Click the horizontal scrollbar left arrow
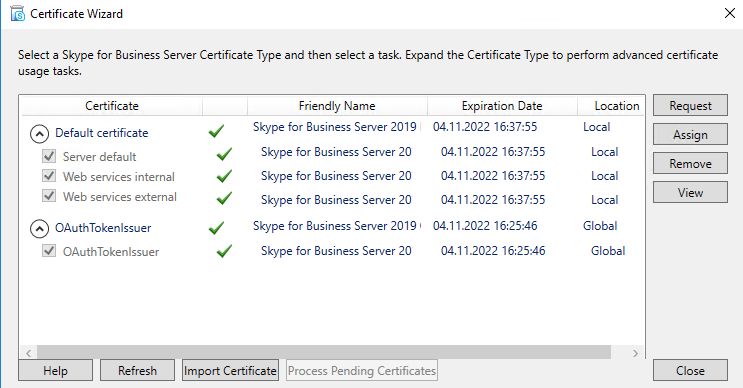743x388 pixels. 28,353
